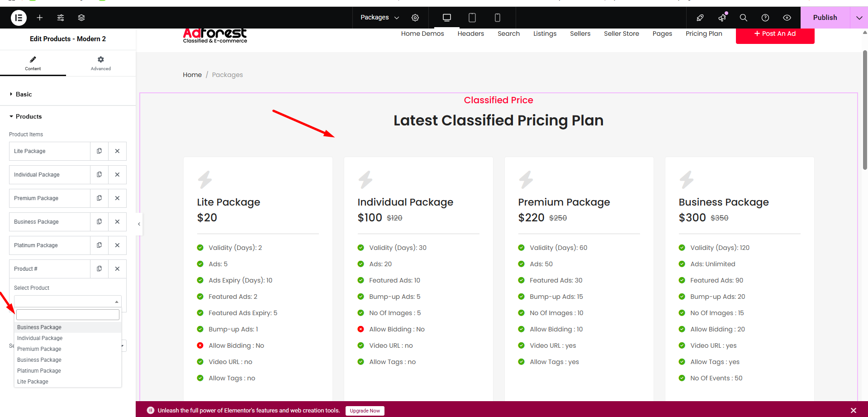Focus the dropdown search input box
Viewport: 868px width, 417px height.
tap(68, 315)
